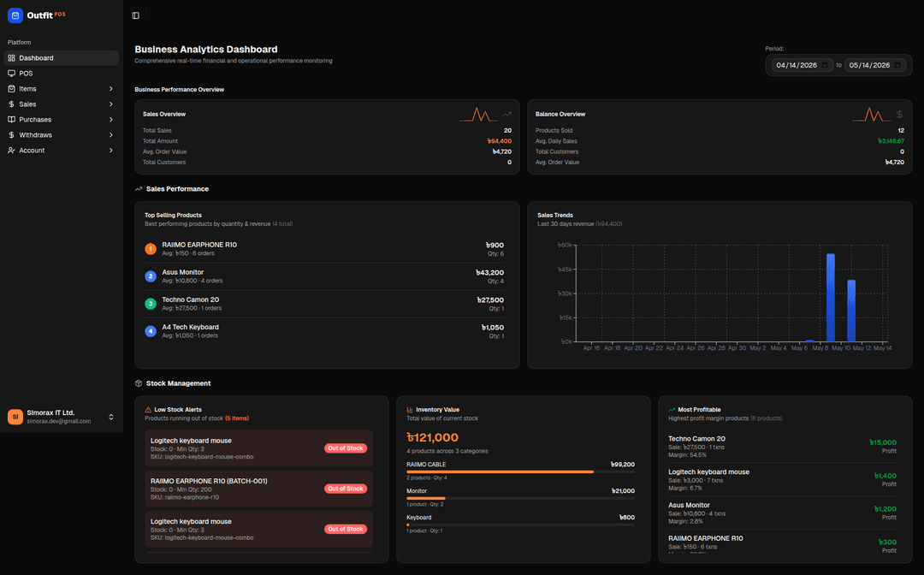This screenshot has width=924, height=575.
Task: Click the Techno Camon 20 top selling title
Action: (x=190, y=299)
